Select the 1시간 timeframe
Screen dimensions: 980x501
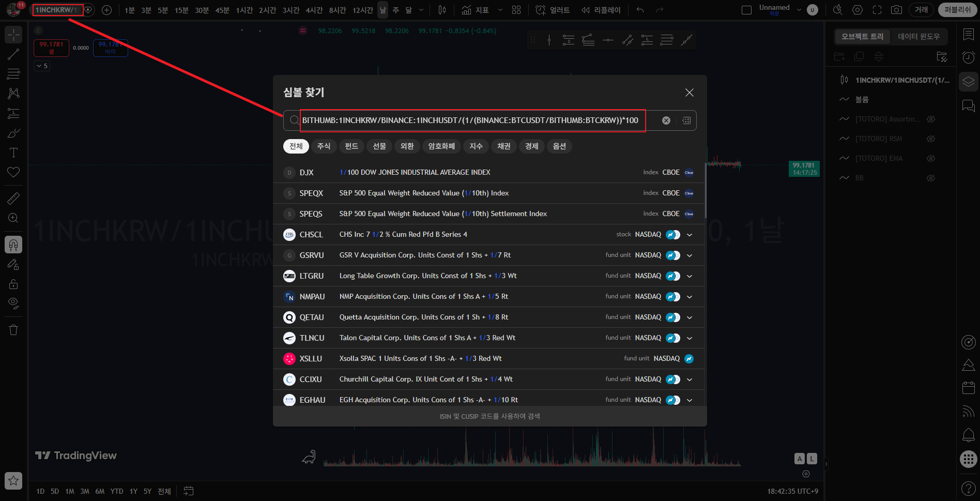[x=244, y=10]
